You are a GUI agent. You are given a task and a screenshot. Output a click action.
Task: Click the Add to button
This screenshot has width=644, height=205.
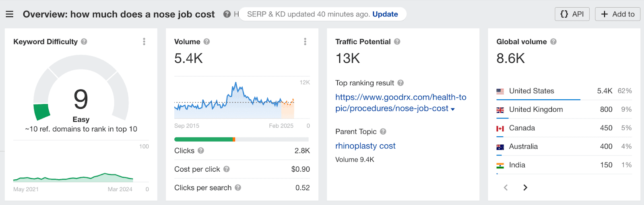pyautogui.click(x=617, y=14)
